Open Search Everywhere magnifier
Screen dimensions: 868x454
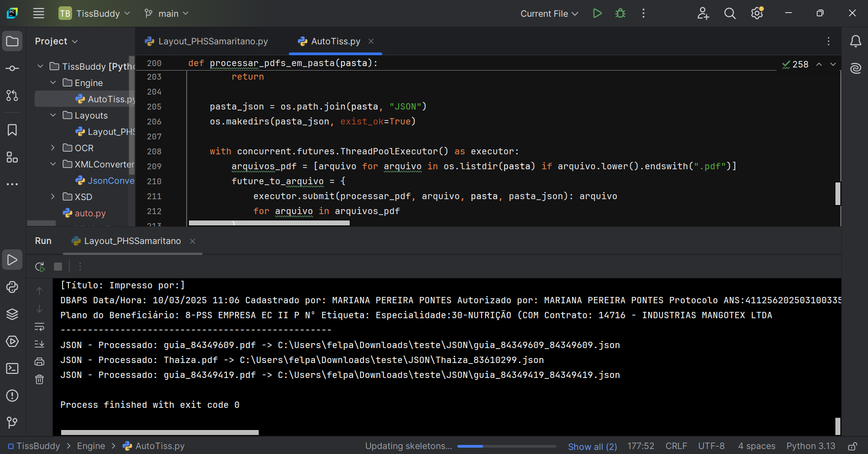click(x=730, y=14)
